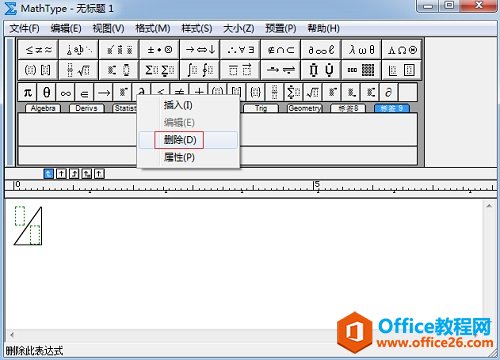The height and width of the screenshot is (360, 500).
Task: Open the logical symbols palette (∴∀∃)
Action: pyautogui.click(x=240, y=50)
